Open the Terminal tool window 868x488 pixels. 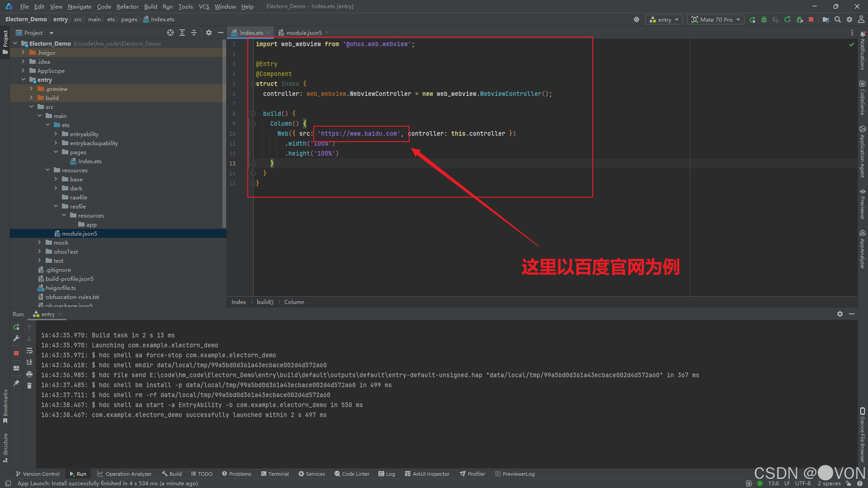tap(275, 474)
